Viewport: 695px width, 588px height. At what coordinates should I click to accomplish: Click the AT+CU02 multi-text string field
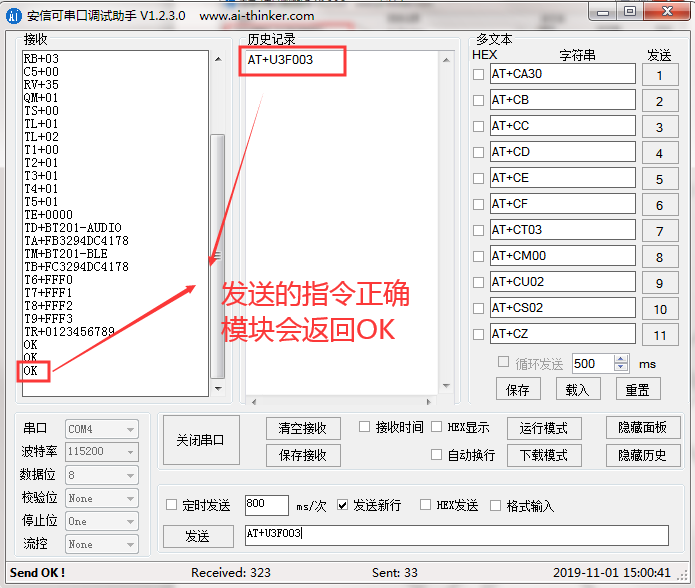(x=563, y=282)
